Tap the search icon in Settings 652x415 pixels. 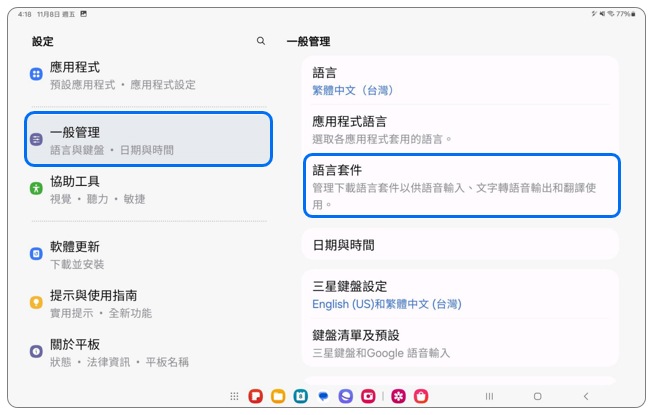coord(261,41)
